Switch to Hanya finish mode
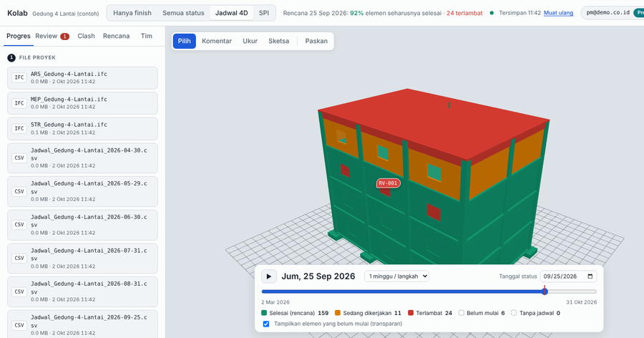The image size is (644, 338). click(x=132, y=13)
